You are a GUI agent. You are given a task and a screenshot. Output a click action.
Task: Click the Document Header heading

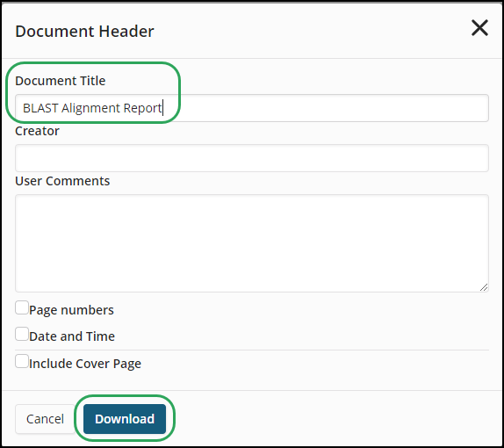point(84,32)
